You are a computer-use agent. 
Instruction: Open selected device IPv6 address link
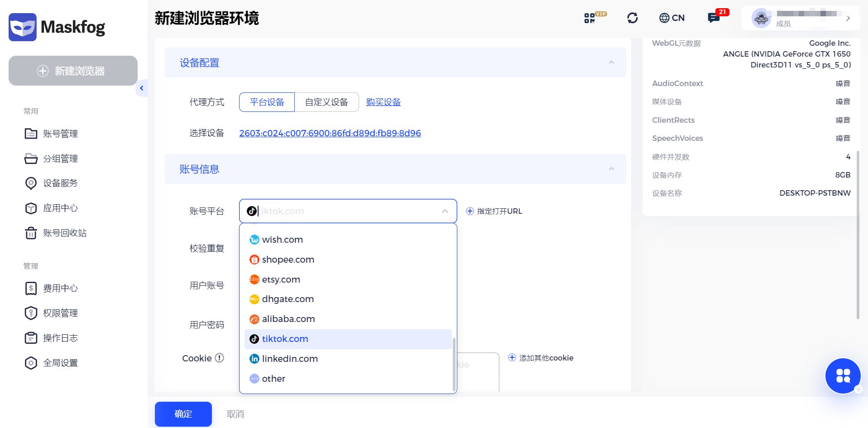pos(330,133)
